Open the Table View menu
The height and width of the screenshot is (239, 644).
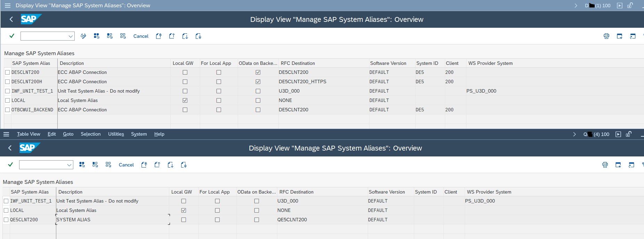[28, 134]
